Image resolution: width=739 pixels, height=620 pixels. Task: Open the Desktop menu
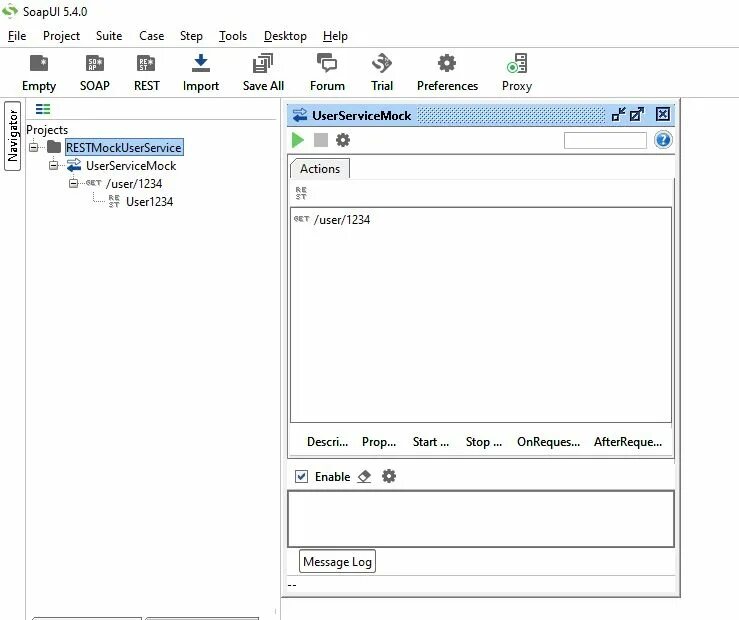coord(285,36)
